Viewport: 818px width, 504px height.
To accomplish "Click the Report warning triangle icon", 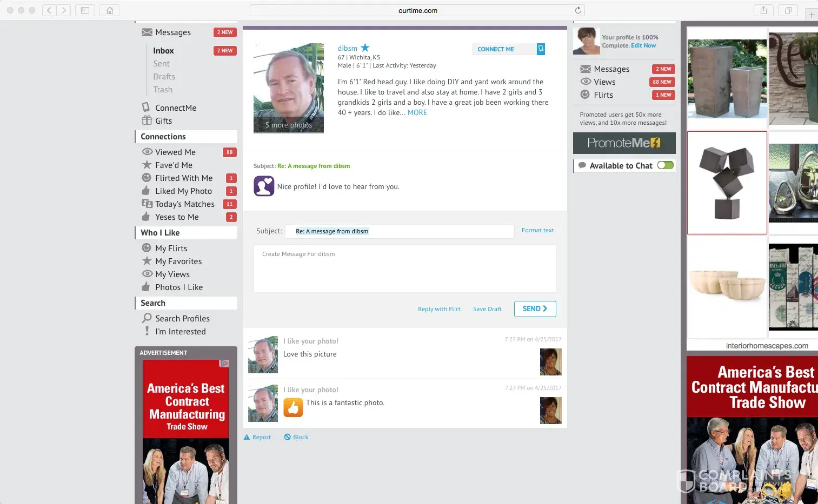I will point(247,437).
